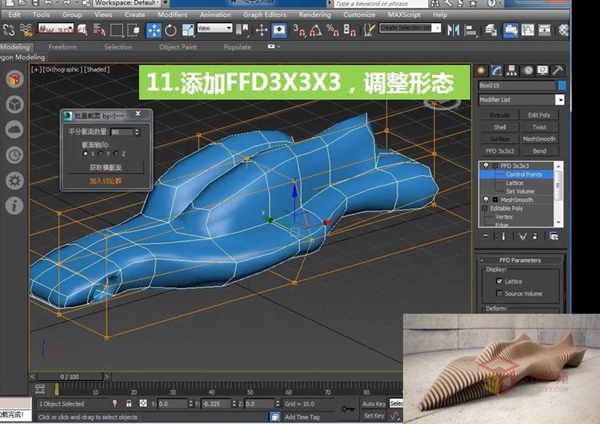Image resolution: width=600 pixels, height=424 pixels.
Task: Select the Z section axis radio button
Action: click(116, 153)
